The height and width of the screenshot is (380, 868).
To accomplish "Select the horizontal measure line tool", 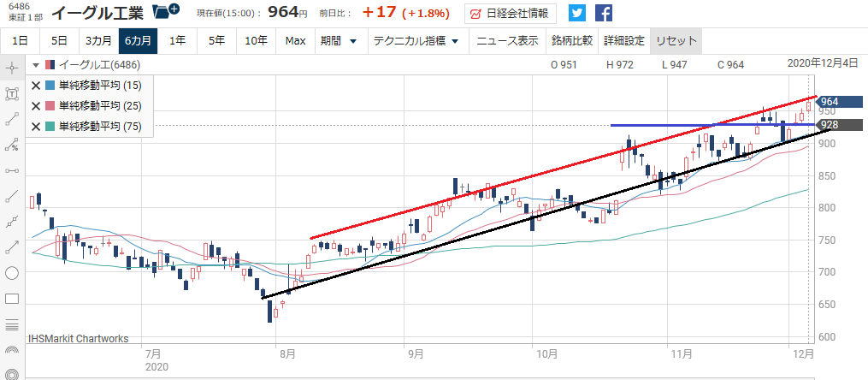I will tap(12, 170).
